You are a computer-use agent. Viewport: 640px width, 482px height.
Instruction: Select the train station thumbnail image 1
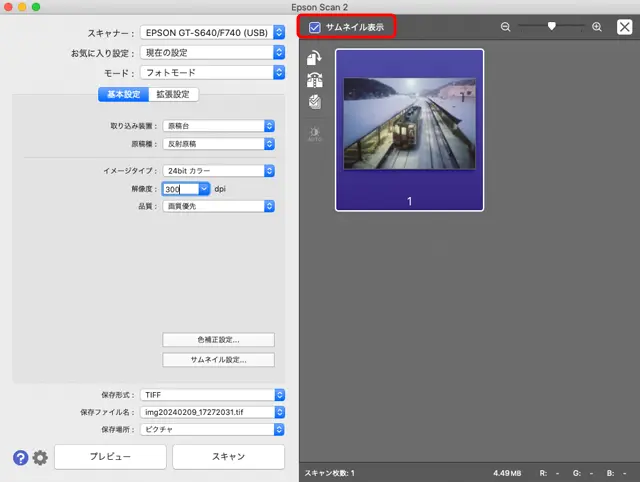(x=409, y=125)
